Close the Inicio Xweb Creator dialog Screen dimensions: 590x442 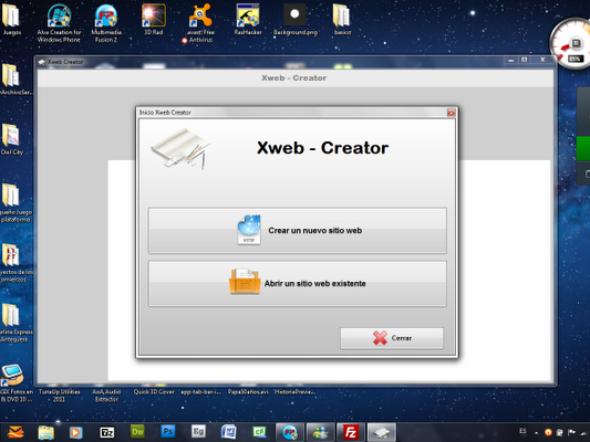pos(451,112)
